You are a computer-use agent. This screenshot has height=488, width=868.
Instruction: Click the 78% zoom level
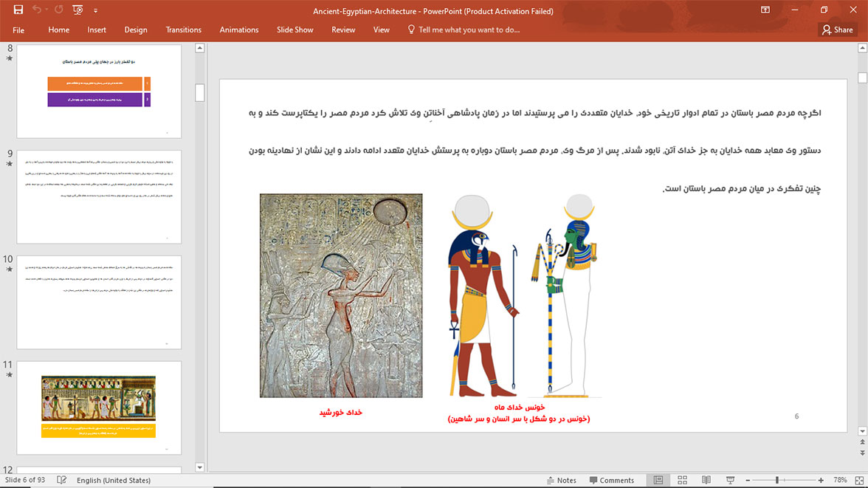coord(840,480)
